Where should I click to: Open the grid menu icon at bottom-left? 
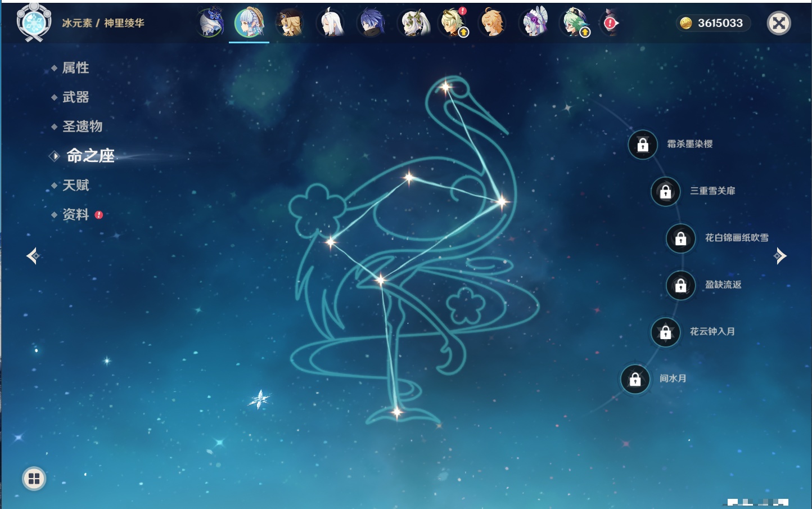pyautogui.click(x=34, y=479)
